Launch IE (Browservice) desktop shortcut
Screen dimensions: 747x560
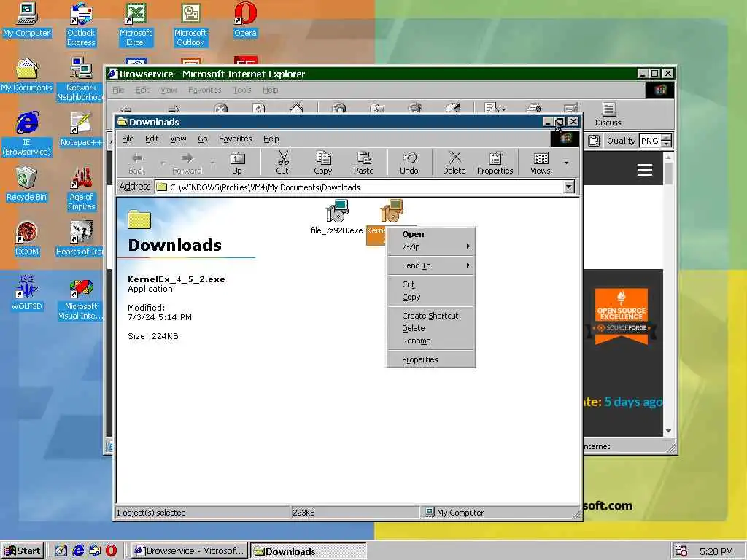[27, 134]
